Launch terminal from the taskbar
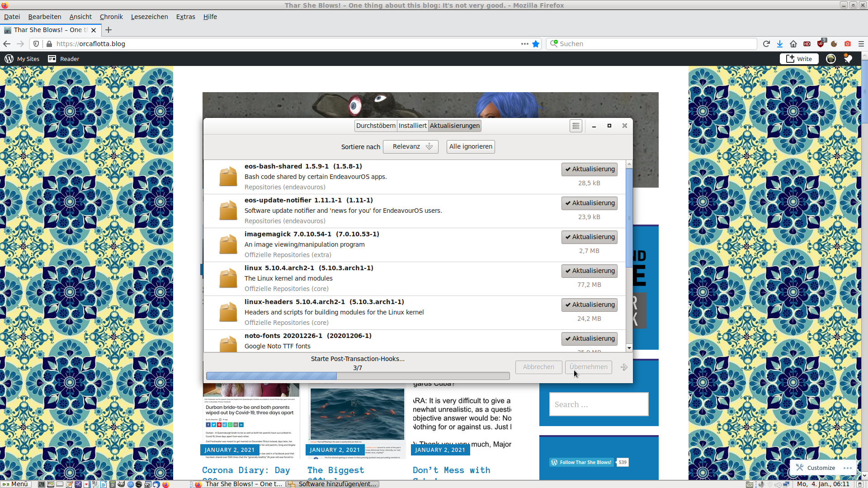 point(42,484)
